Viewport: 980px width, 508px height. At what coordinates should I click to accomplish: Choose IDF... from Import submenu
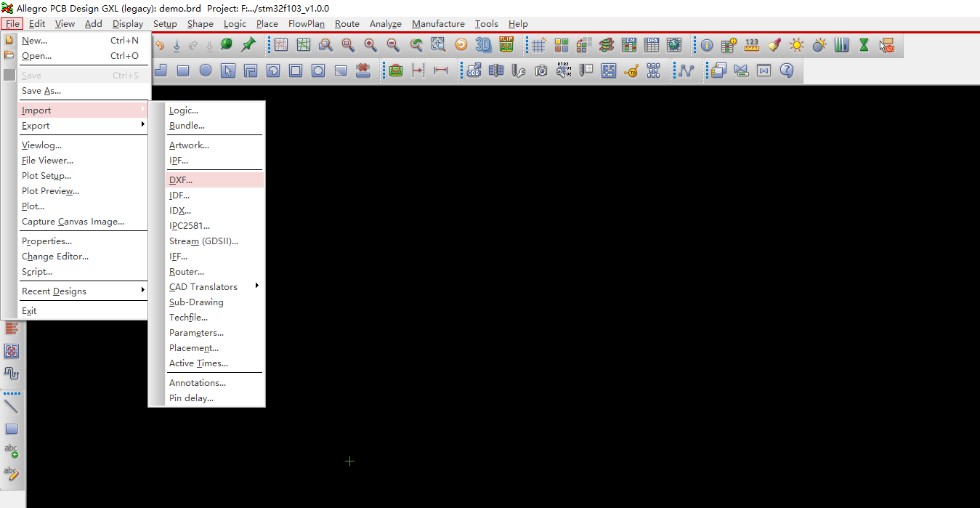click(214, 195)
